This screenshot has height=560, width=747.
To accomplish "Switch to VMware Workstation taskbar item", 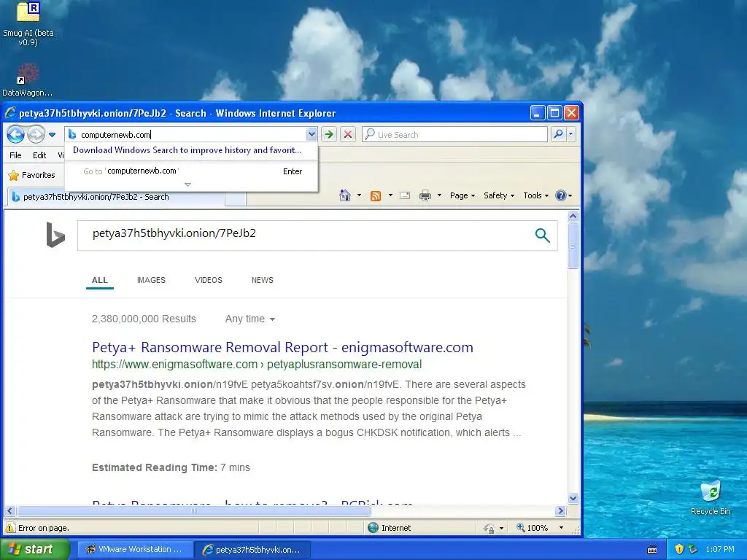I will tap(135, 550).
